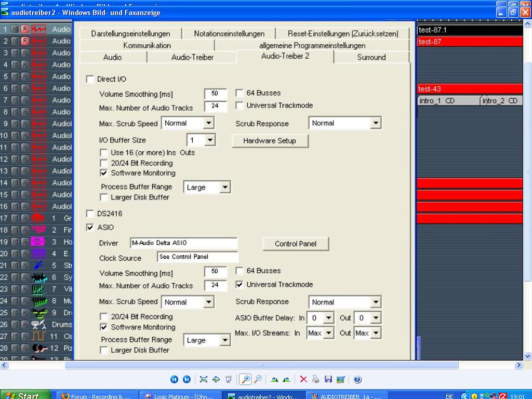
Task: Show image at actual size
Action: (216, 379)
